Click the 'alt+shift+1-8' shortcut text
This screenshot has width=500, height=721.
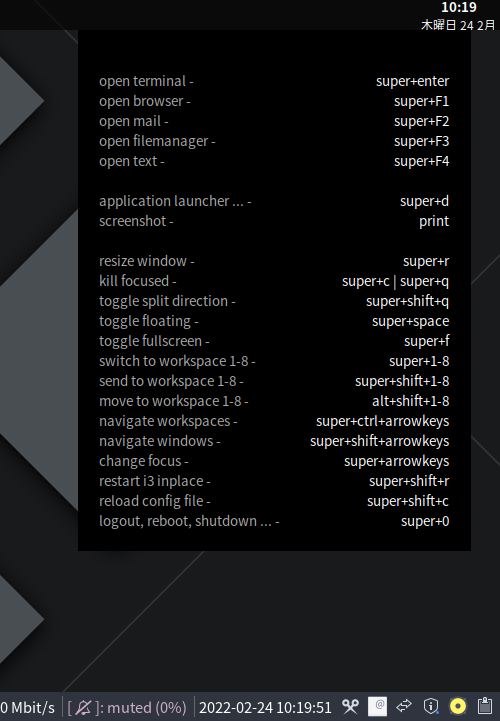[411, 401]
